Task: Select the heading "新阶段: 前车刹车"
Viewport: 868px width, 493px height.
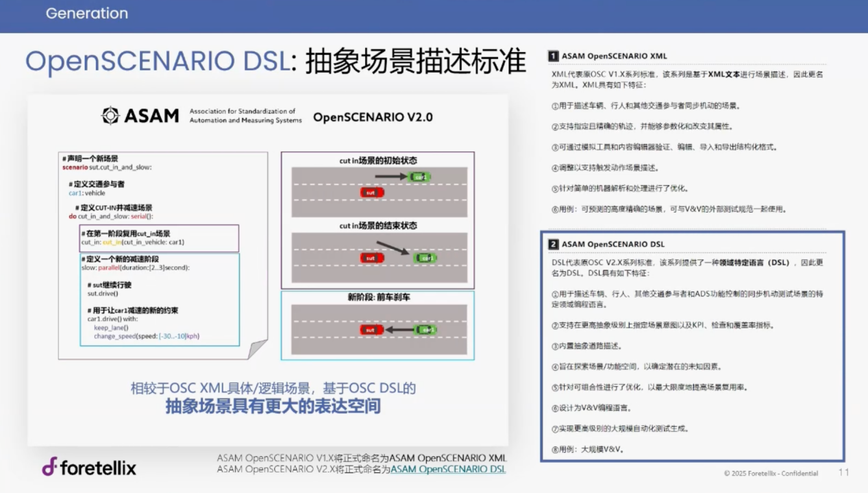Action: point(379,298)
